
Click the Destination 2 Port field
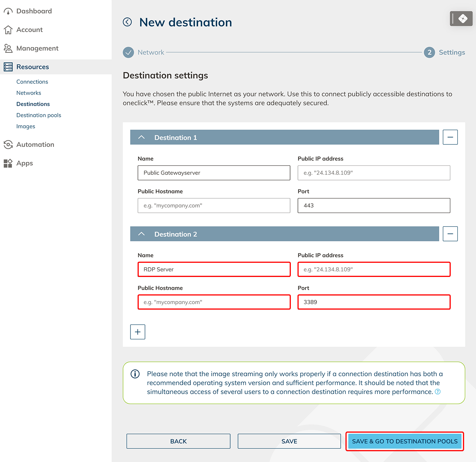point(374,302)
